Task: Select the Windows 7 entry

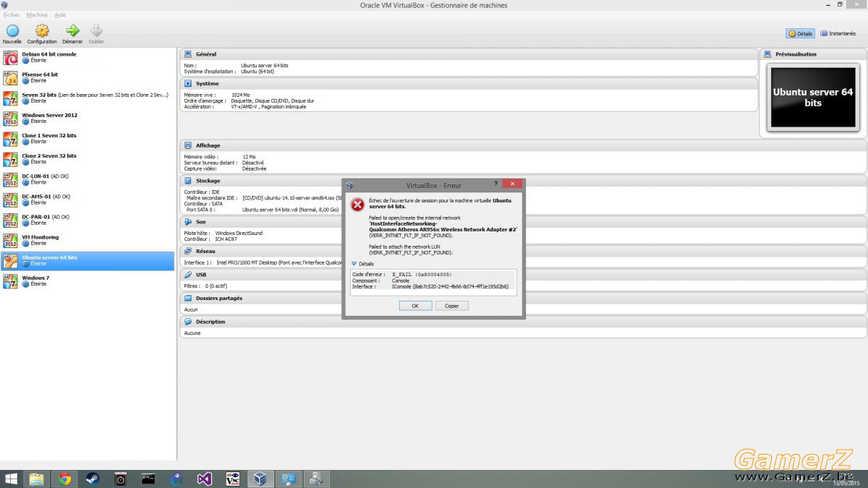Action: (88, 281)
